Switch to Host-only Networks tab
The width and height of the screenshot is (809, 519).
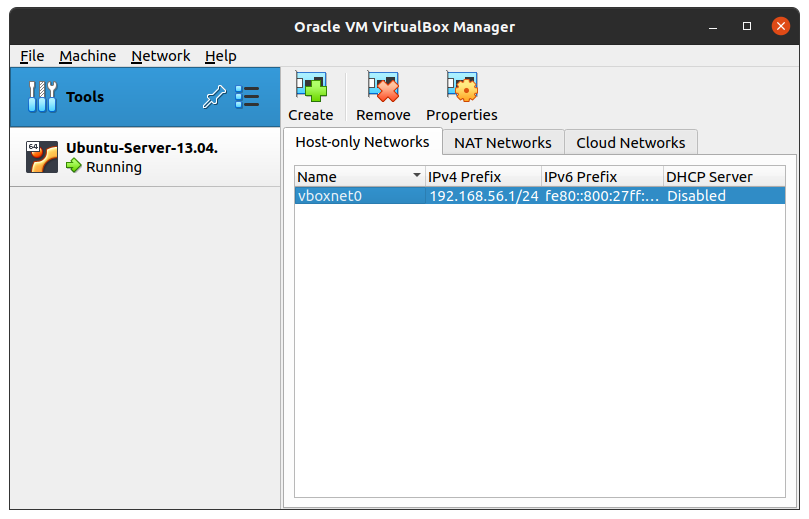tap(362, 142)
